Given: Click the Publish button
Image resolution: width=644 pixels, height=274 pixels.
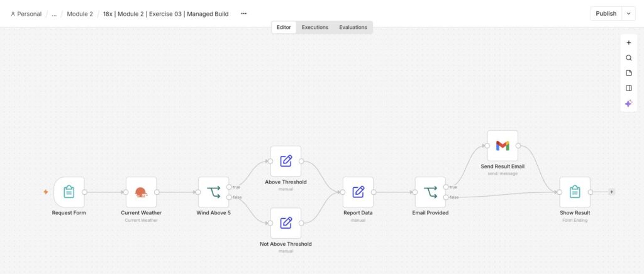Looking at the screenshot, I should (606, 14).
